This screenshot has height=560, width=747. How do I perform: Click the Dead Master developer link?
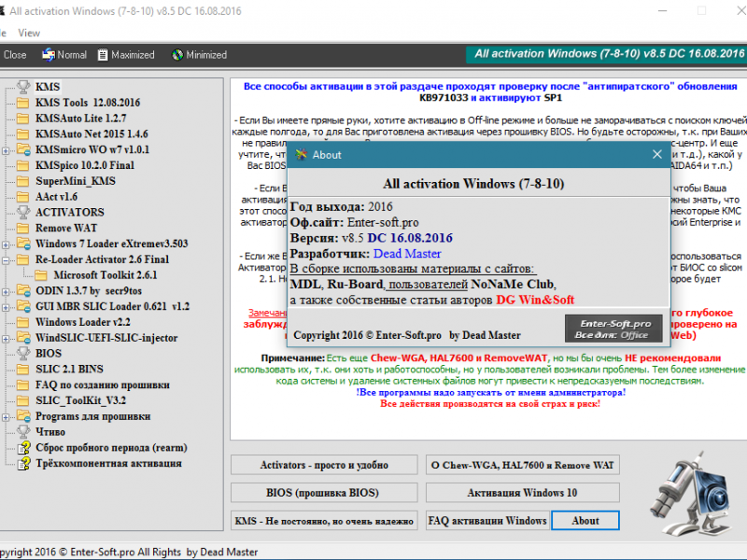click(x=407, y=253)
